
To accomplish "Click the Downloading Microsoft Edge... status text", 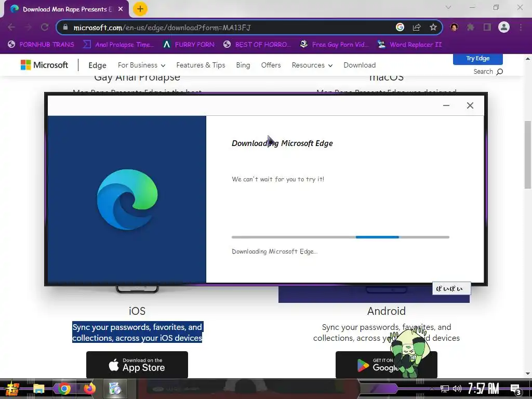I will [x=274, y=251].
